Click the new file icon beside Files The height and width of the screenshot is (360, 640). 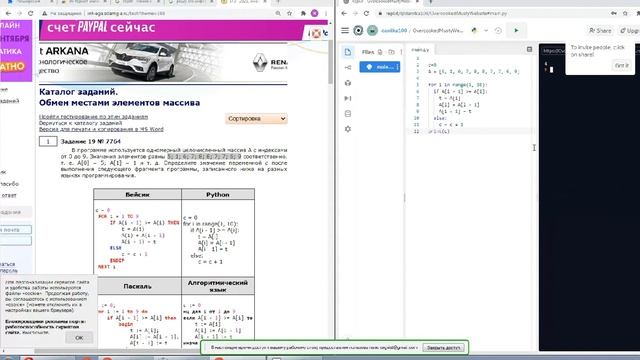point(380,52)
